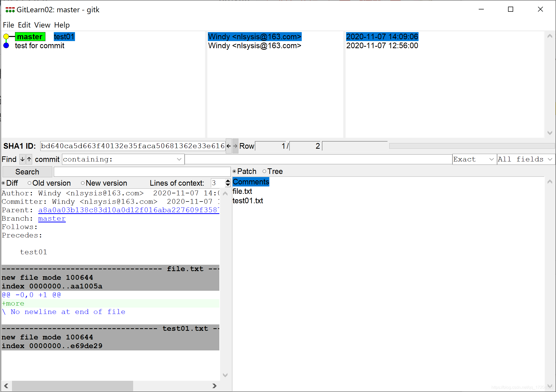Open the View menu

tap(42, 25)
